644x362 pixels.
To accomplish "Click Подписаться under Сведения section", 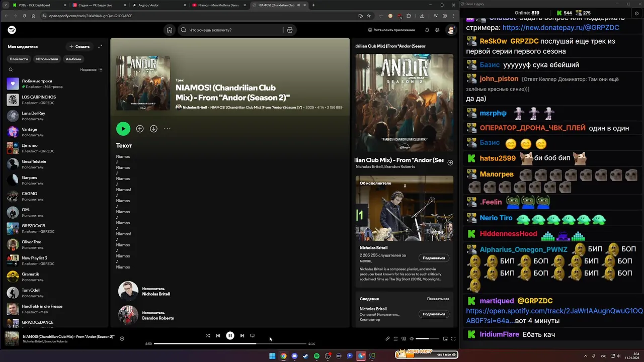I will 434,314.
